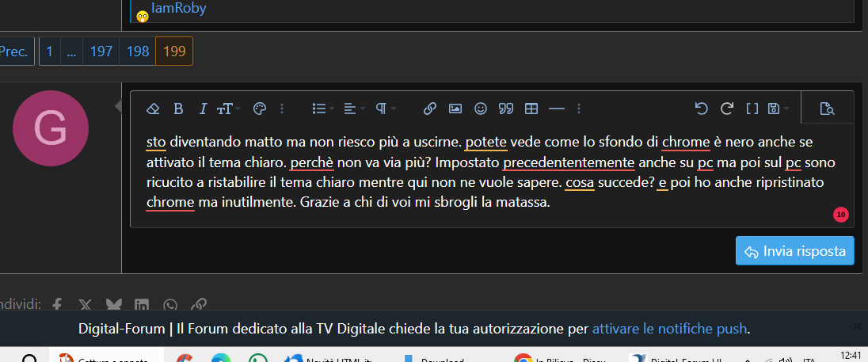Image resolution: width=868 pixels, height=362 pixels.
Task: Open the text color palette
Action: [x=259, y=109]
